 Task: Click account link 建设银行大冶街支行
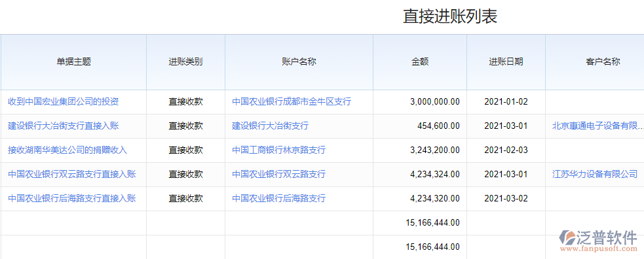tap(271, 126)
